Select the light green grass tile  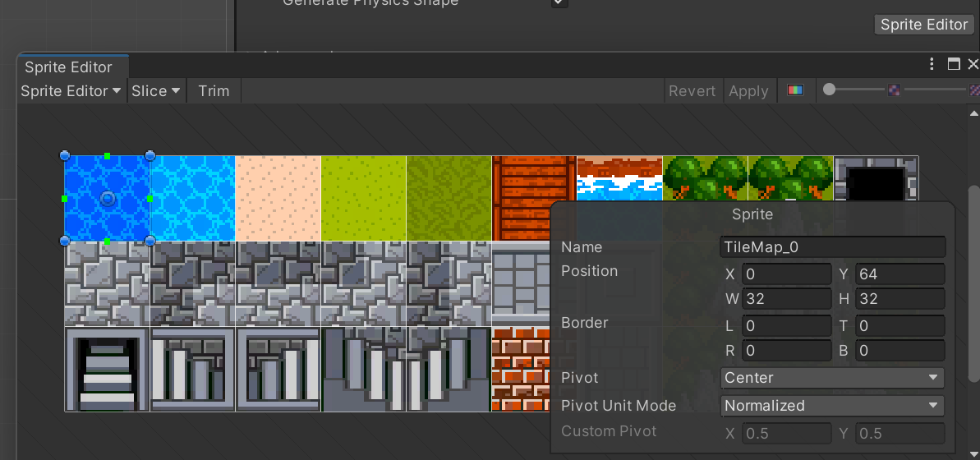coord(364,198)
